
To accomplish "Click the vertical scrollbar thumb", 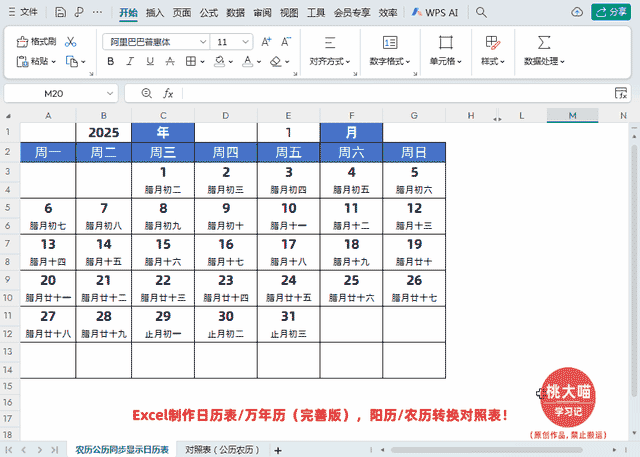I will [634, 269].
